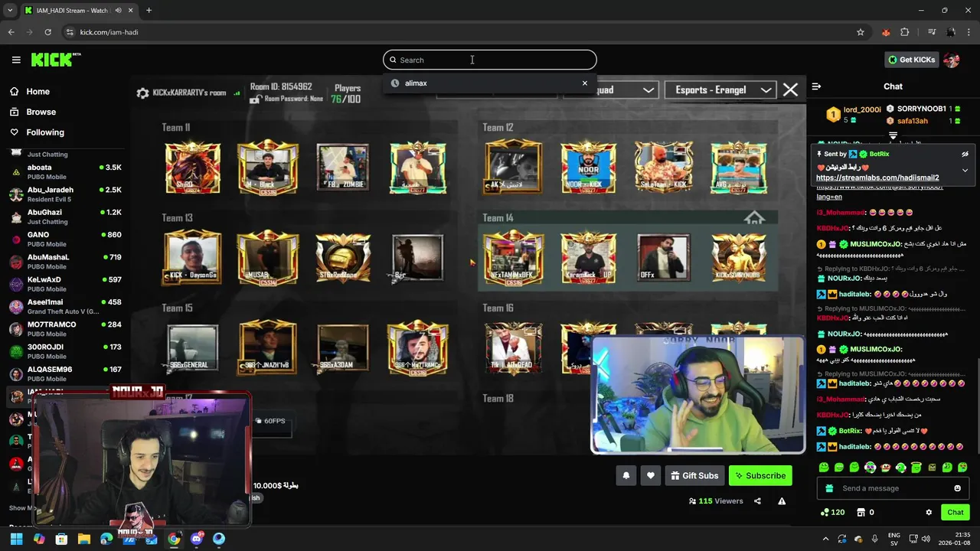This screenshot has height=551, width=980.
Task: Open the channel points 120 balance
Action: 832,512
